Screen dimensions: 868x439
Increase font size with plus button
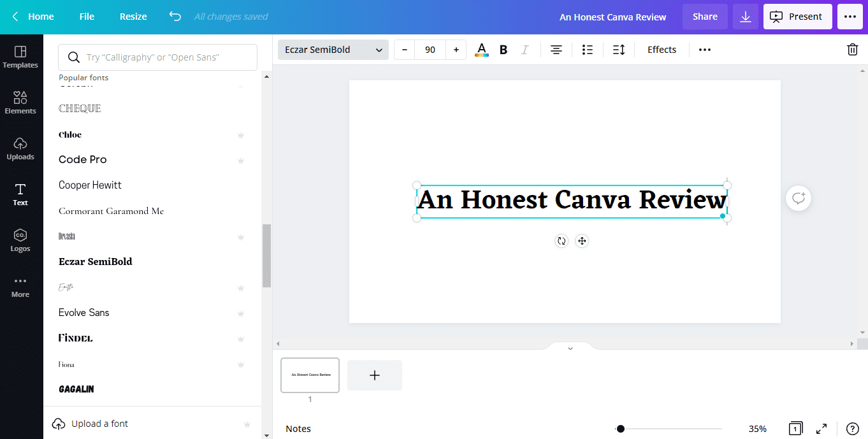[456, 50]
